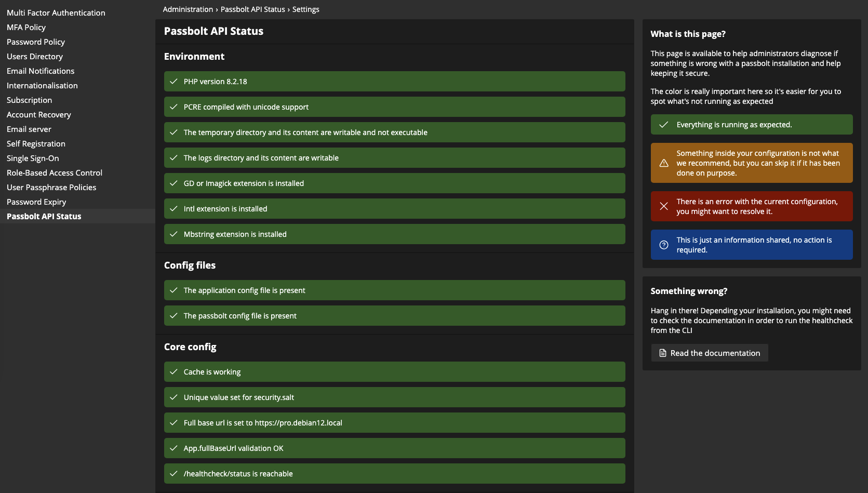Click checkmark icon on Full base url row
The height and width of the screenshot is (493, 868).
173,423
